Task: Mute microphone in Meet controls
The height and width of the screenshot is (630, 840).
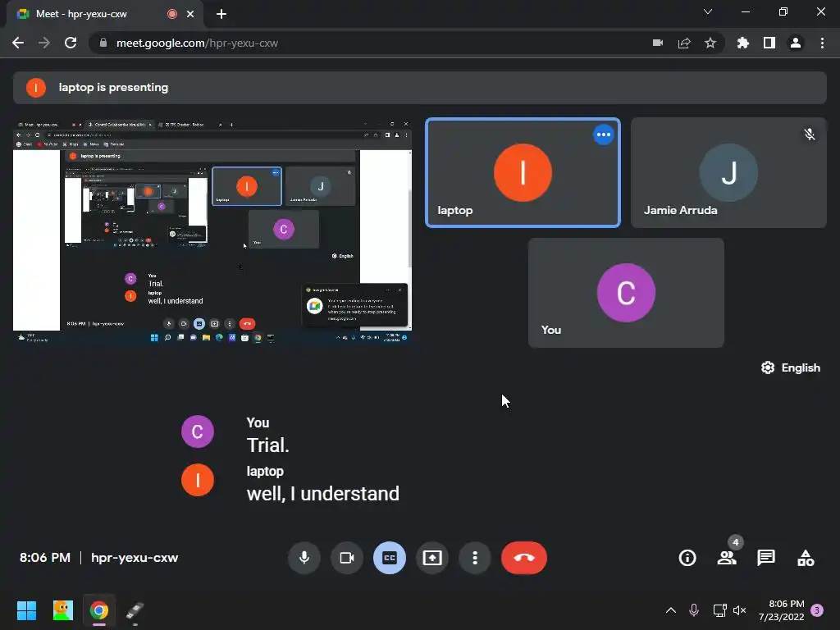Action: [x=304, y=558]
